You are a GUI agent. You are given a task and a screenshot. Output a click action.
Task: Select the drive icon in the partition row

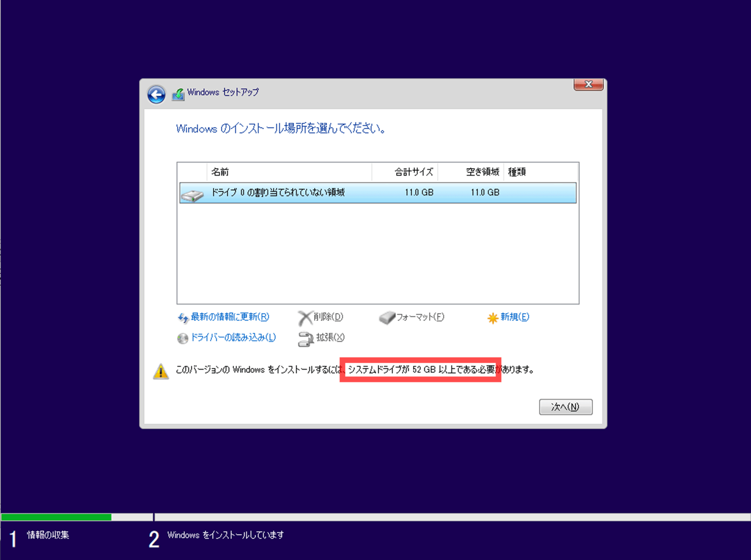click(x=192, y=194)
